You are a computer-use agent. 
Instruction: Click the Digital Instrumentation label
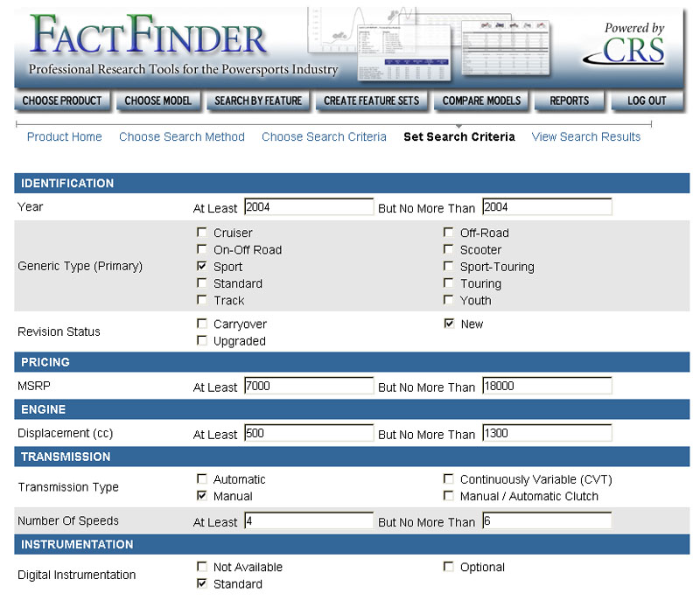coord(77,575)
